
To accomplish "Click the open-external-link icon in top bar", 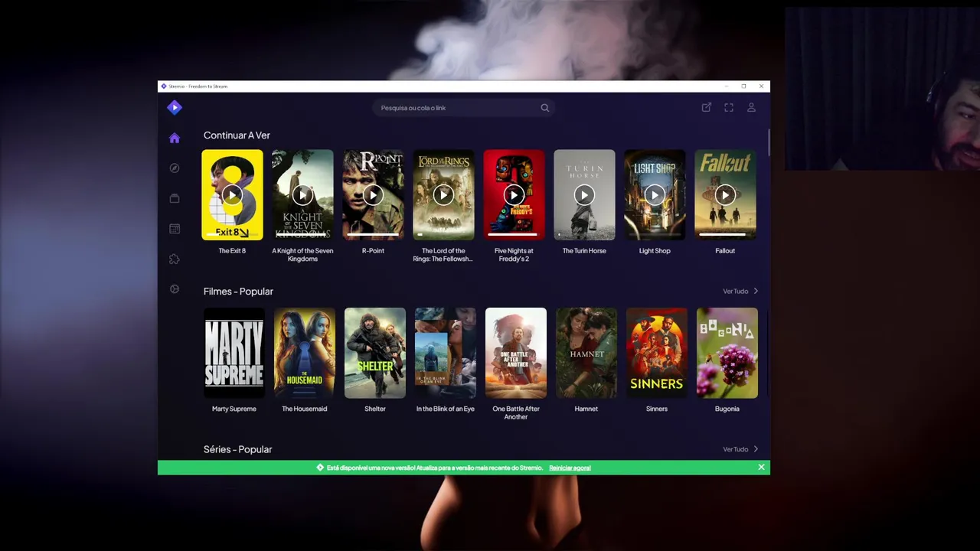I will (x=707, y=108).
